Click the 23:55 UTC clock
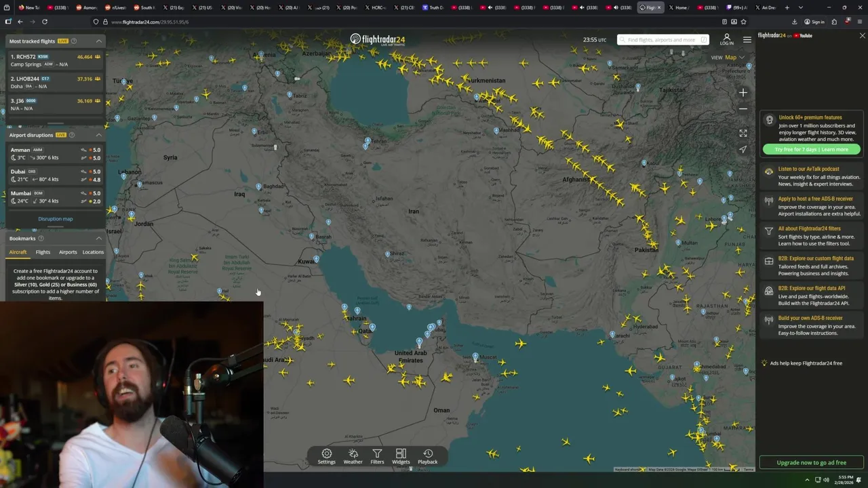The image size is (868, 488). pos(594,40)
